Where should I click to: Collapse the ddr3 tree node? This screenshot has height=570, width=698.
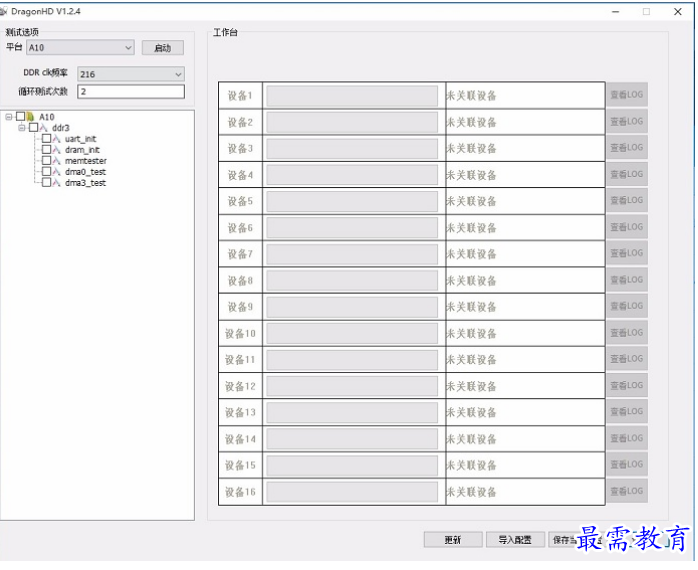[x=21, y=128]
